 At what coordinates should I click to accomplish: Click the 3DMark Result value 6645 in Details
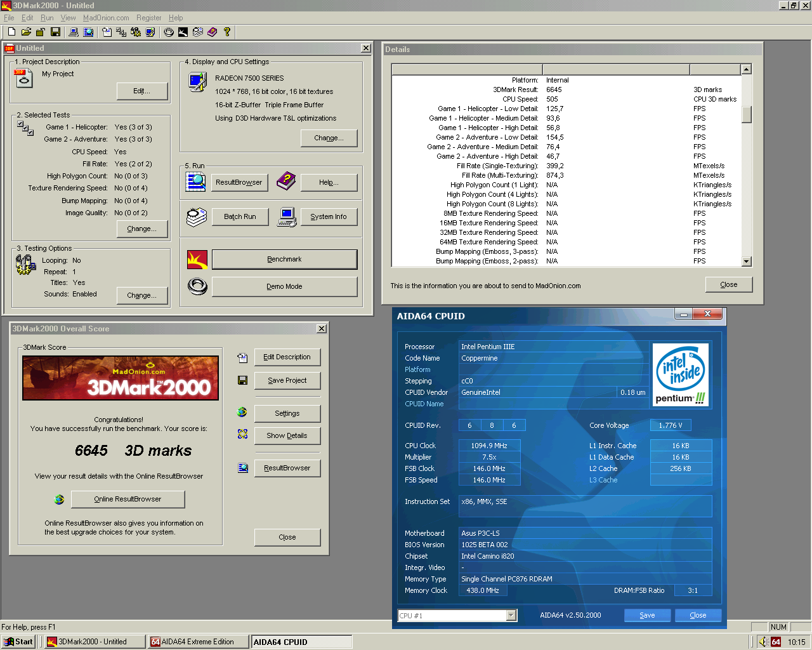554,90
